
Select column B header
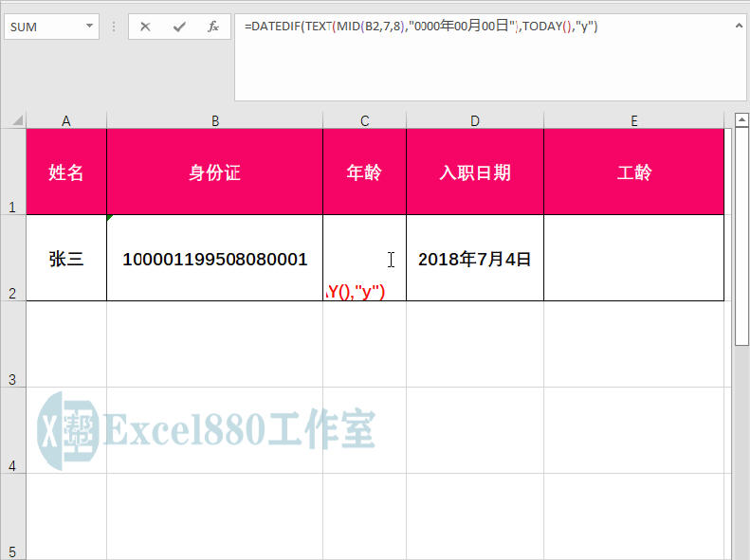pos(215,121)
